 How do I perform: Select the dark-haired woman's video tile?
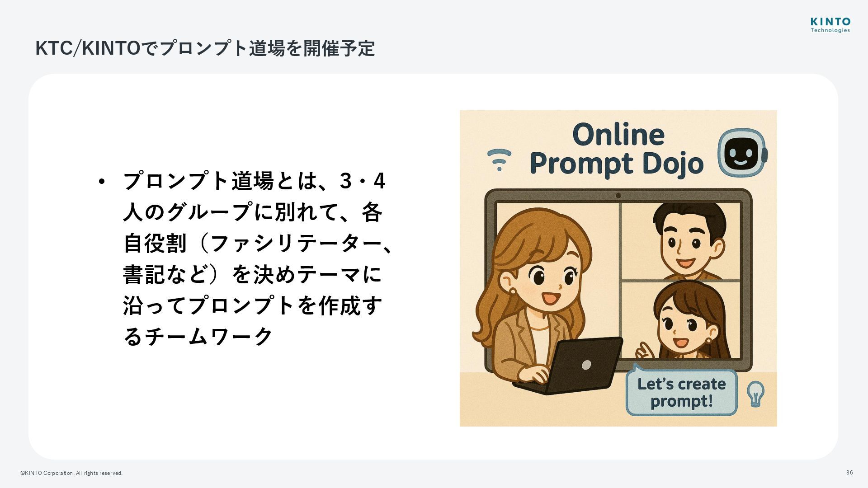coord(681,320)
